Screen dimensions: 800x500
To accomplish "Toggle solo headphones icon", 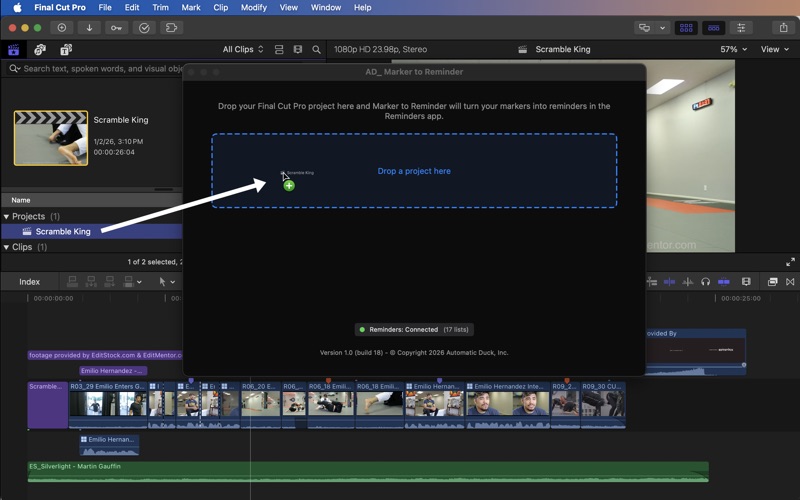I will pyautogui.click(x=706, y=282).
